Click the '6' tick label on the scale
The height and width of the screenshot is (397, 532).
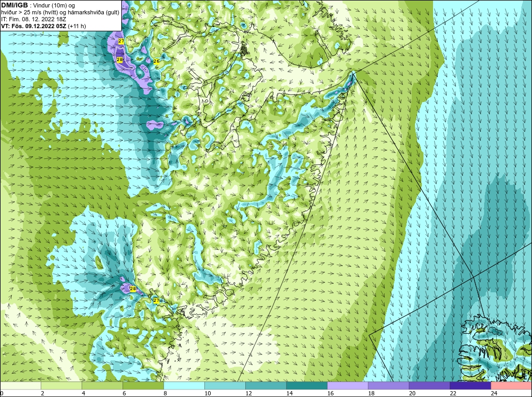[124, 393]
